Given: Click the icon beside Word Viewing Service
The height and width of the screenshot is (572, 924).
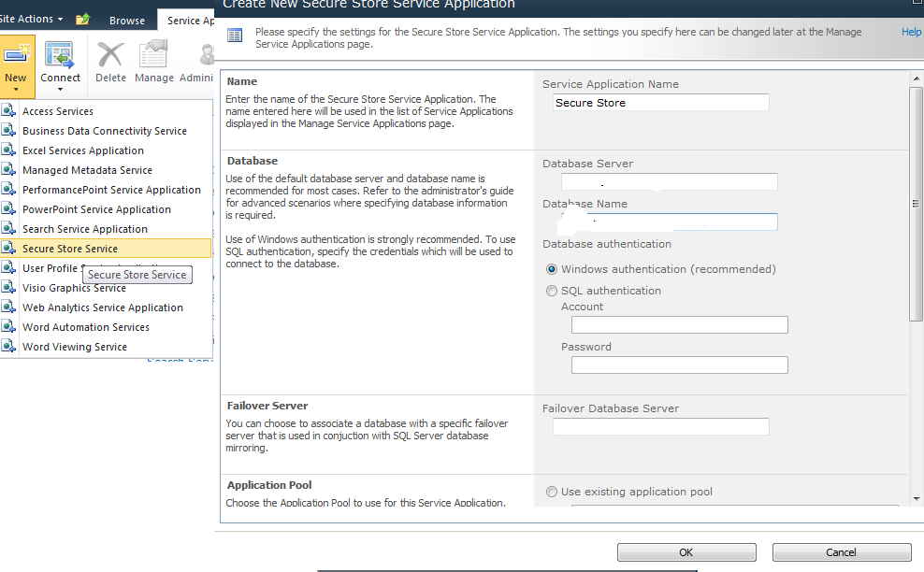Looking at the screenshot, I should [x=9, y=347].
